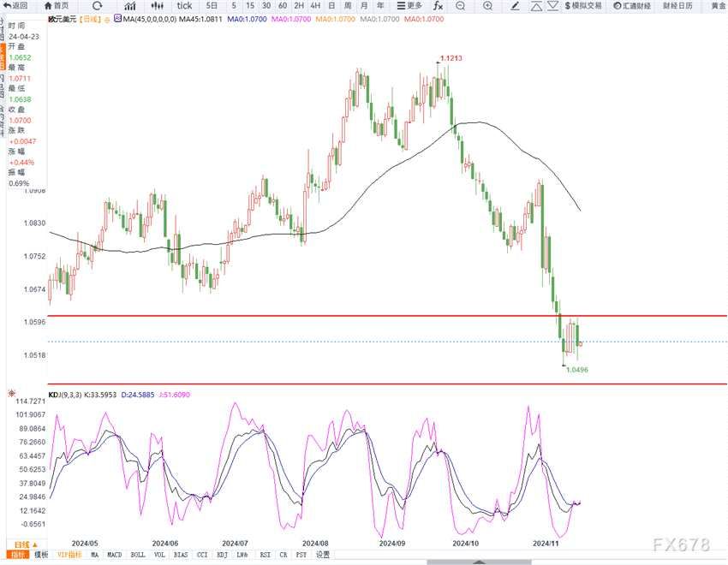
Task: Toggle the MA indicator settings box icon
Action: coord(117,19)
